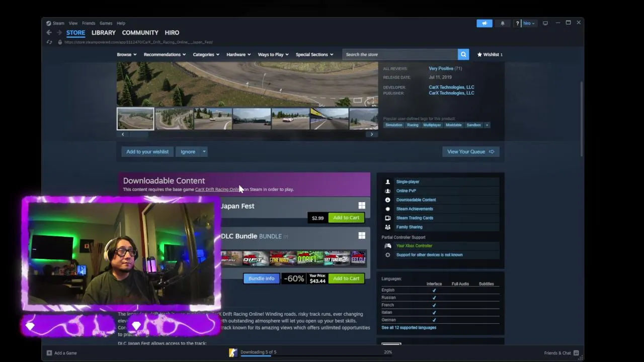644x362 pixels.
Task: Open the CarX Technologies developer link
Action: coord(451,87)
